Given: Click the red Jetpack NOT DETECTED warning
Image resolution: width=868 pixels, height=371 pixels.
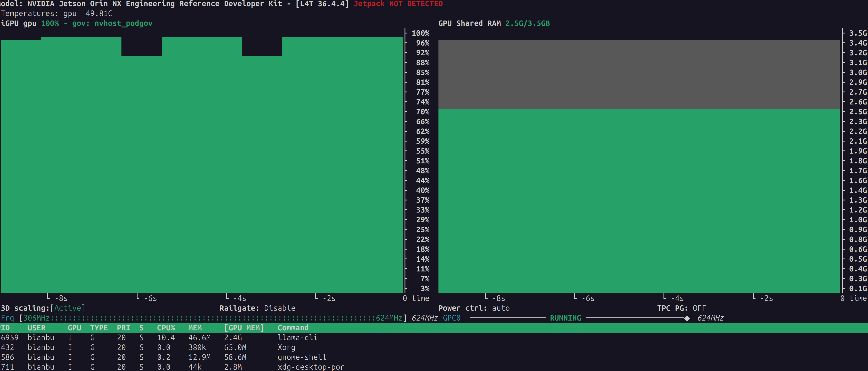Looking at the screenshot, I should 398,4.
